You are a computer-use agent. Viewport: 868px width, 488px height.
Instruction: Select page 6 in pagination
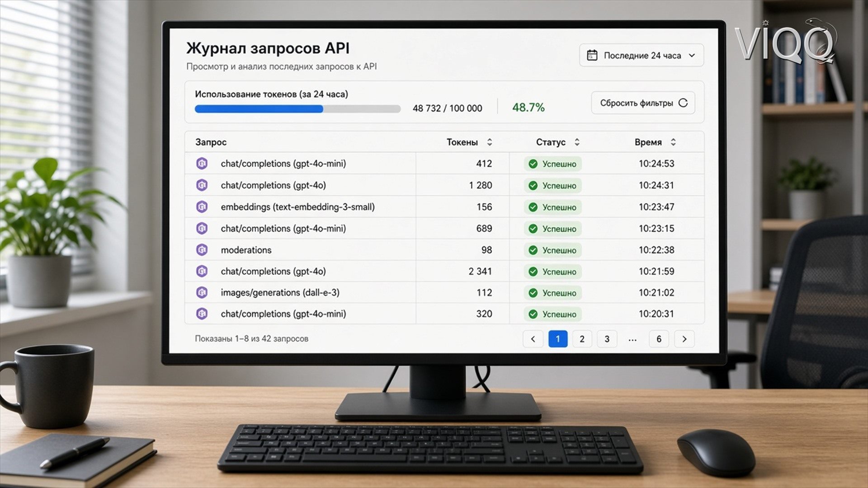[x=659, y=339]
